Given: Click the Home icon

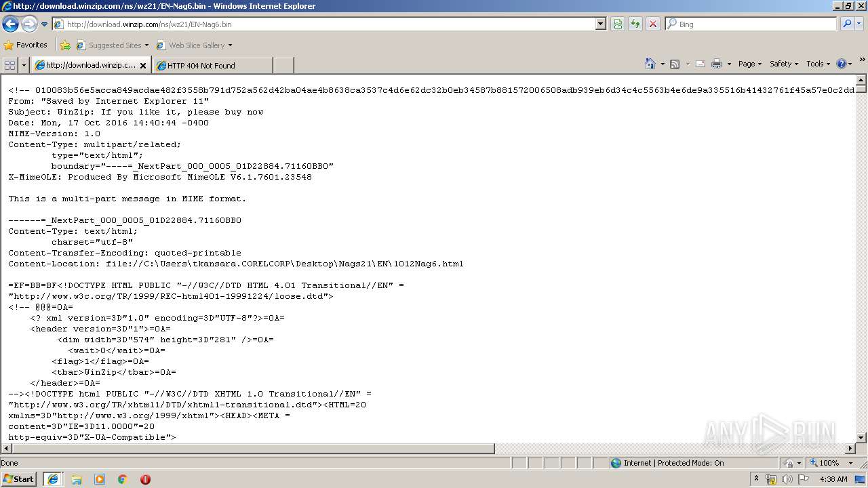Looking at the screenshot, I should click(650, 64).
